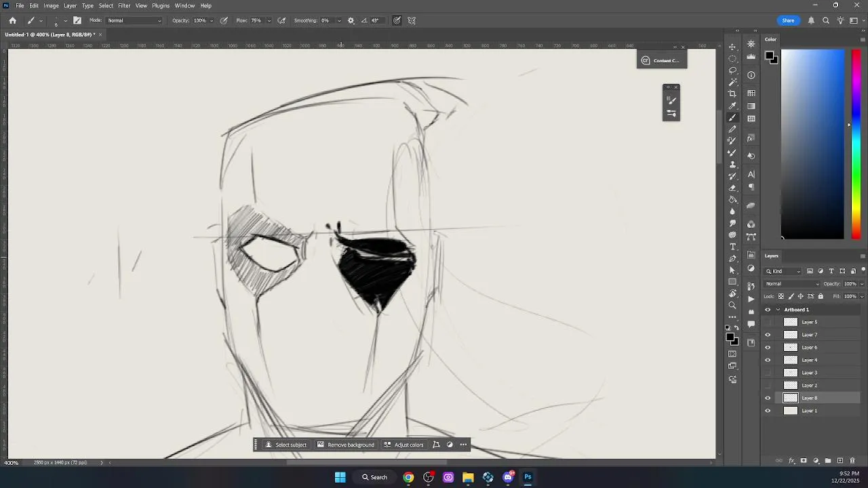The image size is (868, 488).
Task: Open the Filter menu
Action: click(124, 5)
